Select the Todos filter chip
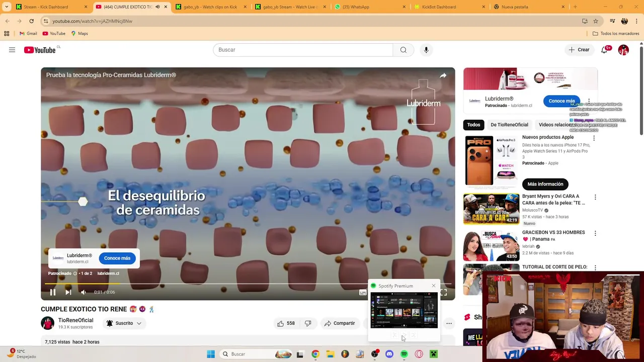Screen dimensions: 644x362 473,125
